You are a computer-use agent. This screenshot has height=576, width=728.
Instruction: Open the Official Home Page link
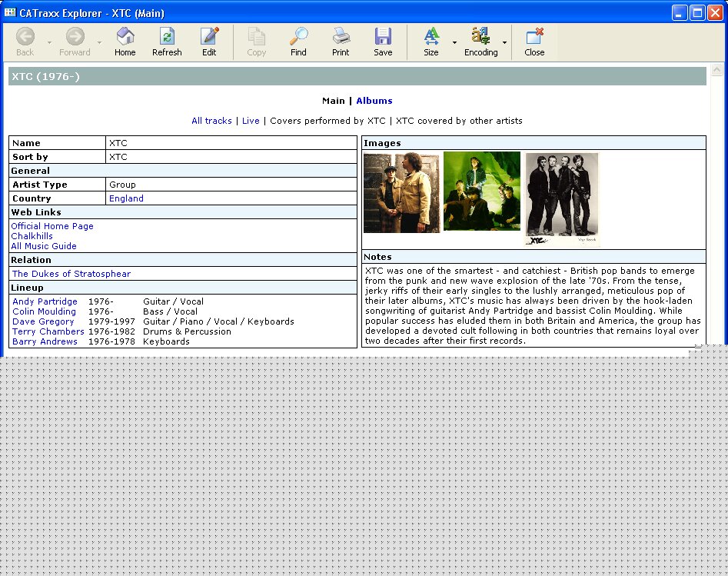tap(52, 226)
